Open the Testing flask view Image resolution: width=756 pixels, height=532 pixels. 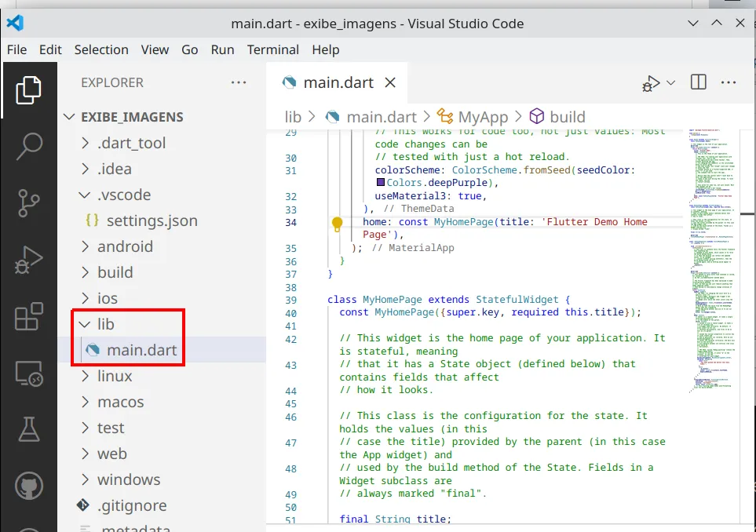pos(28,429)
